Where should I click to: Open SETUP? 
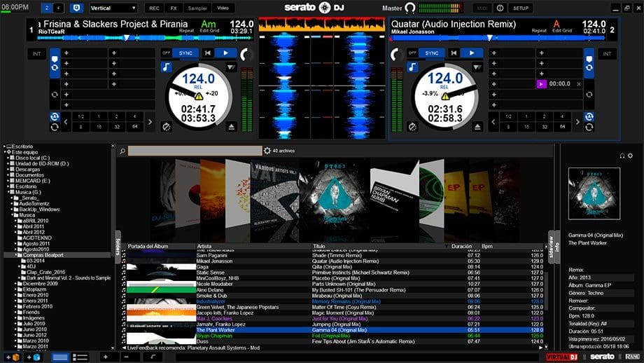pos(521,8)
